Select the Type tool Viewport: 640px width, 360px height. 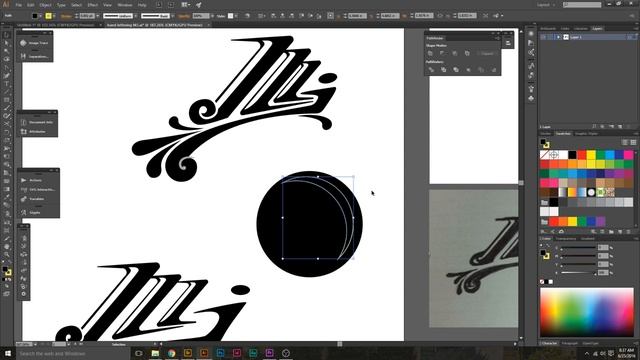coord(7,84)
